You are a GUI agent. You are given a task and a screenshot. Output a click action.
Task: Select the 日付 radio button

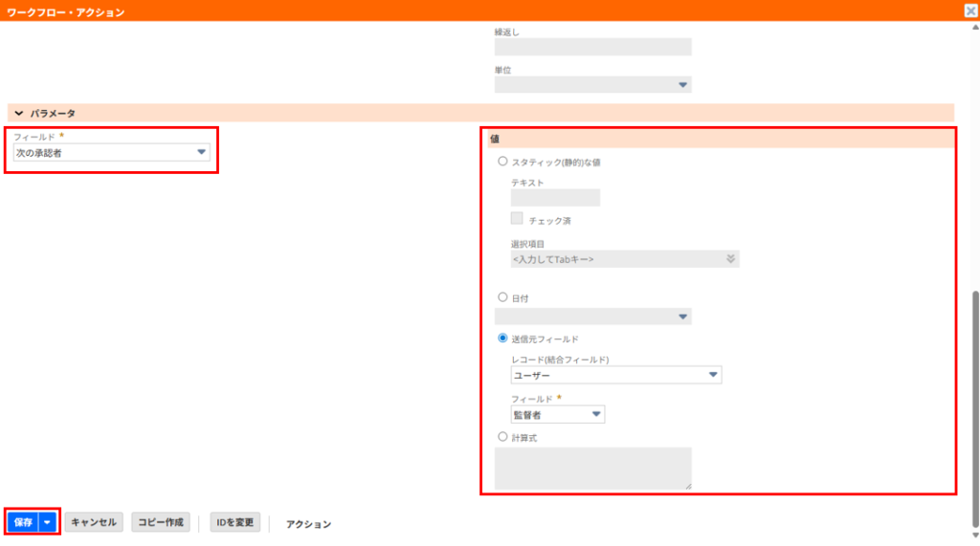[503, 297]
